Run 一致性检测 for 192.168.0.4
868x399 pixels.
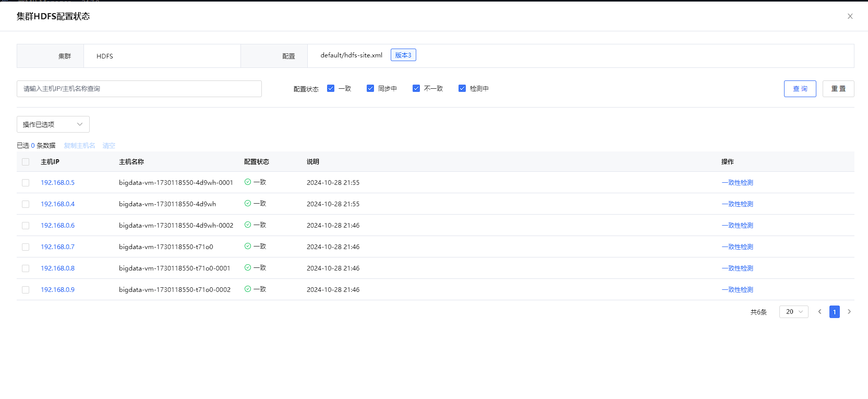(737, 204)
